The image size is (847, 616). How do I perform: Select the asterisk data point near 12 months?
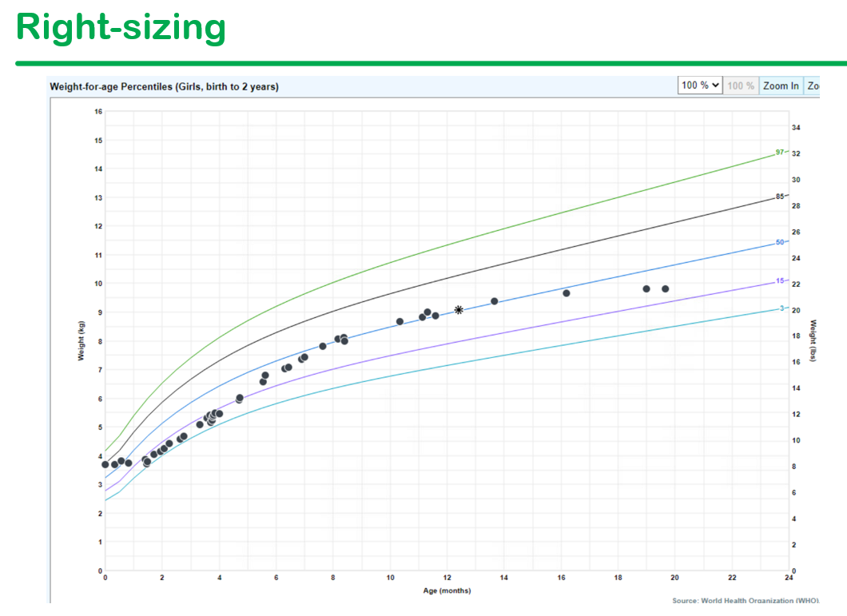pos(459,310)
